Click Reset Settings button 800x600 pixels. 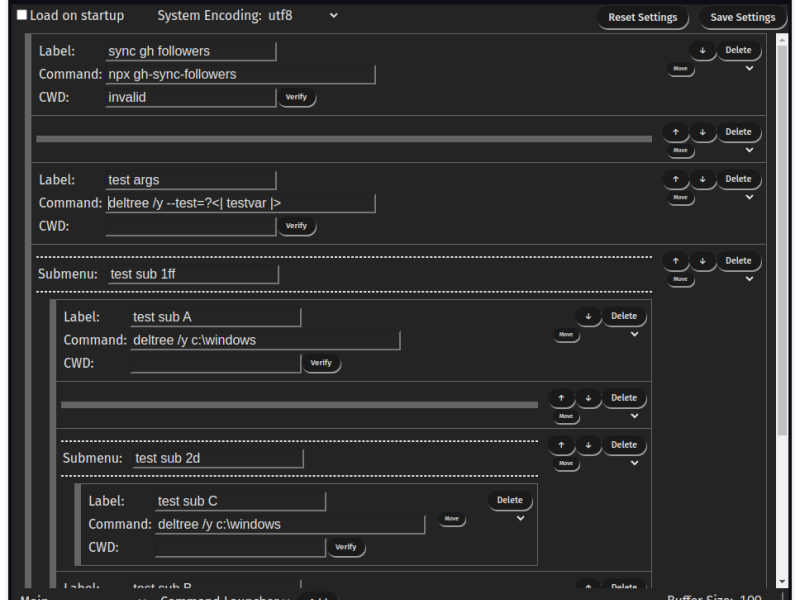click(x=643, y=17)
